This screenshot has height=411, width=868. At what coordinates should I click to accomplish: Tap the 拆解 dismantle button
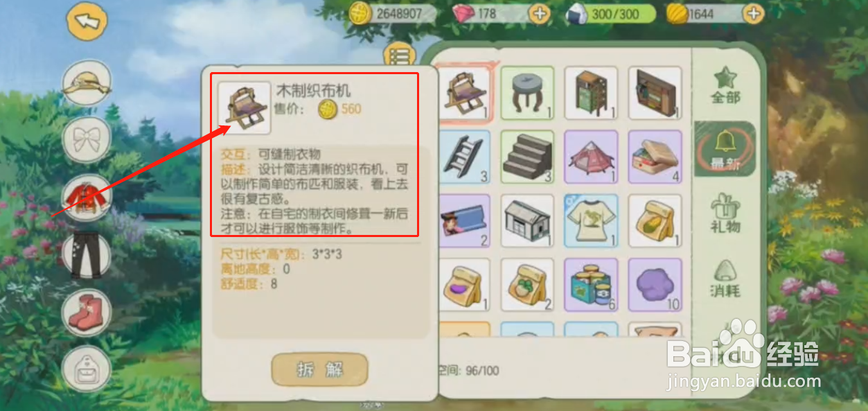tap(319, 370)
